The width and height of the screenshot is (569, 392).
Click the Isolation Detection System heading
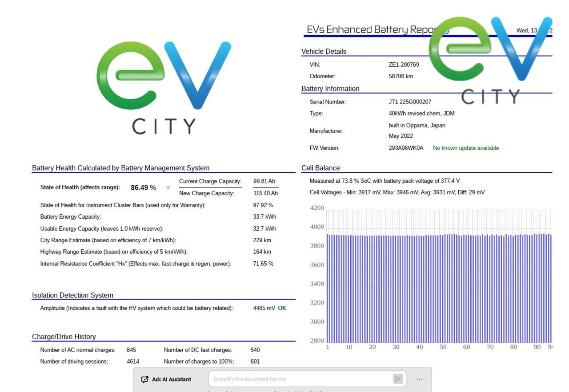click(x=72, y=295)
